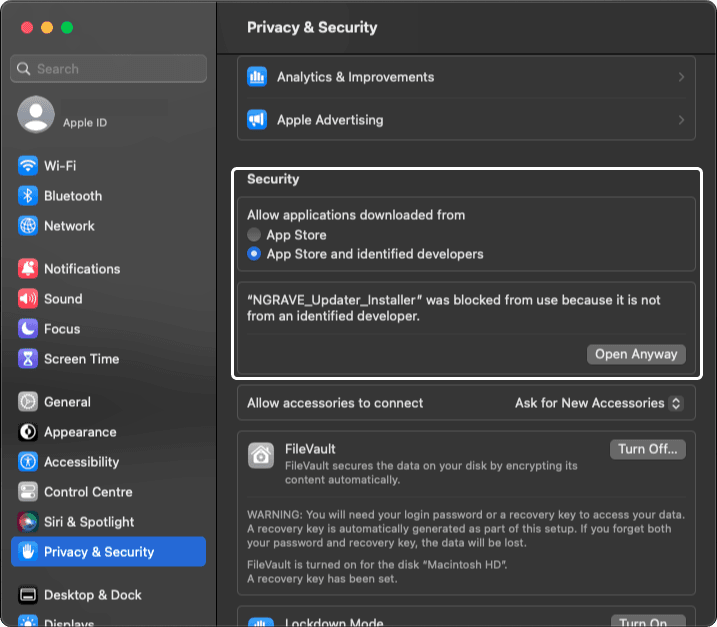
Task: Select Accessibility in sidebar
Action: click(x=108, y=461)
